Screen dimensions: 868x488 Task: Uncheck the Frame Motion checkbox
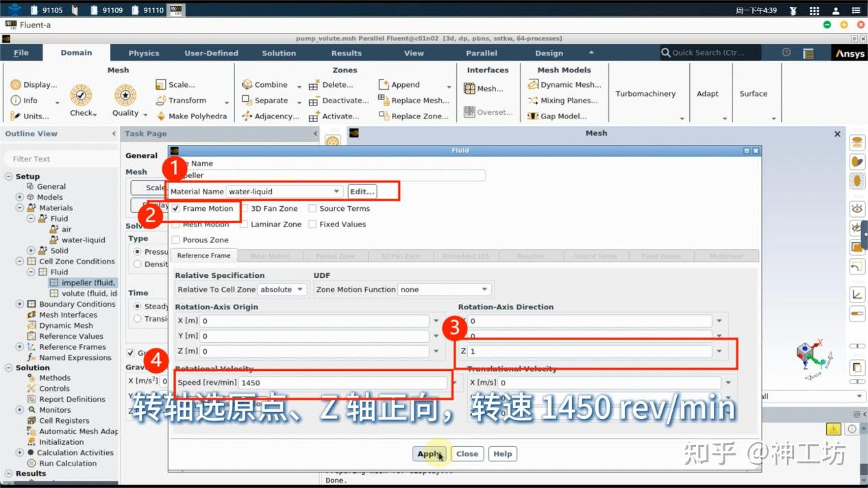point(176,209)
